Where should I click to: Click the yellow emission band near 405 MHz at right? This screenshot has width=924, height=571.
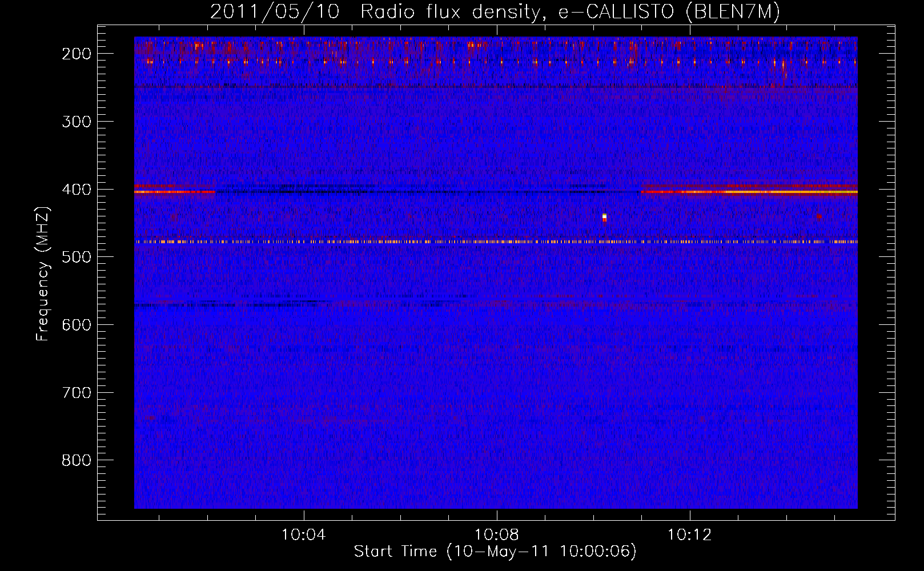pos(749,192)
